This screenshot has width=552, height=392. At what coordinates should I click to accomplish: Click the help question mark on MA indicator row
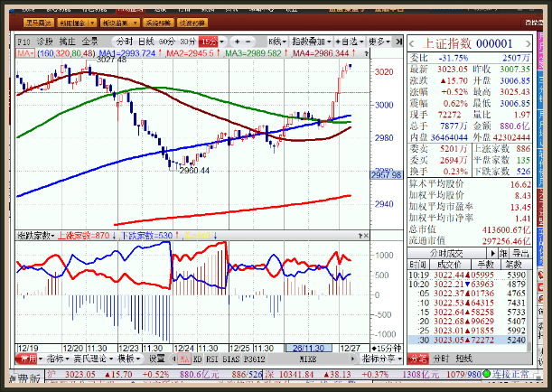366,54
